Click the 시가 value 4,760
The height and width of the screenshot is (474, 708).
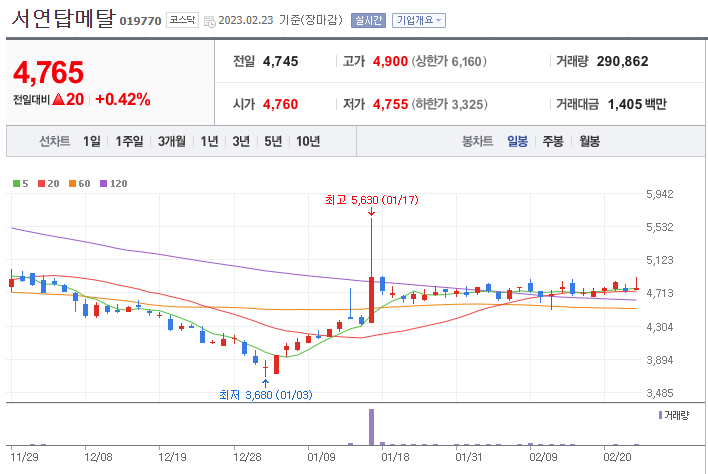[x=280, y=104]
